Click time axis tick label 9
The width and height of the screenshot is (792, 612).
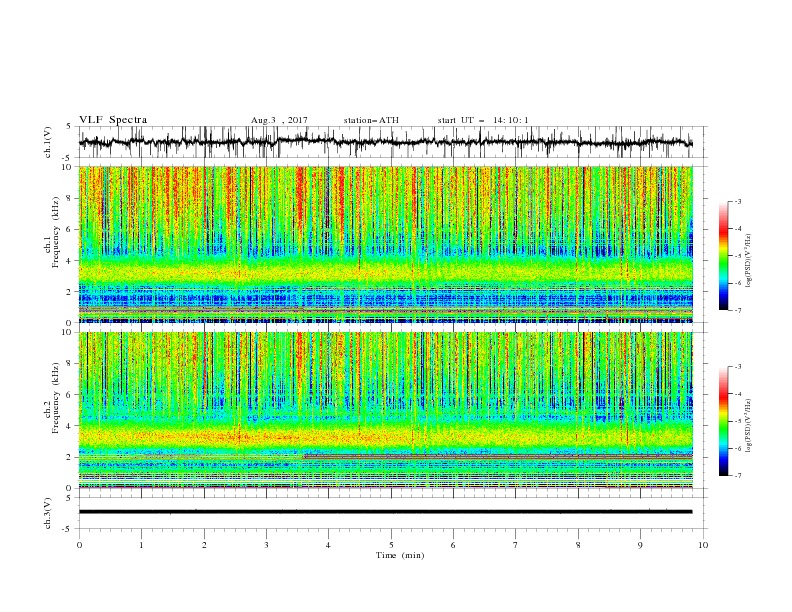(x=640, y=545)
